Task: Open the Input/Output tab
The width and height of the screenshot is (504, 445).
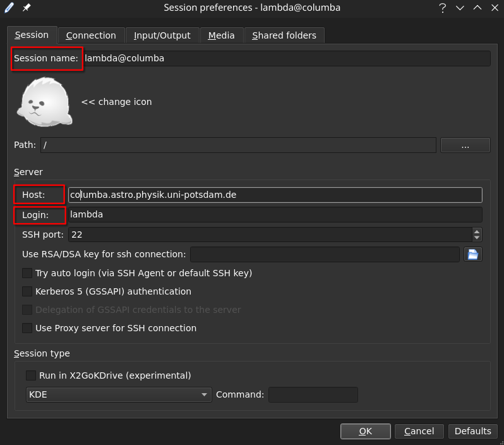Action: (x=162, y=35)
